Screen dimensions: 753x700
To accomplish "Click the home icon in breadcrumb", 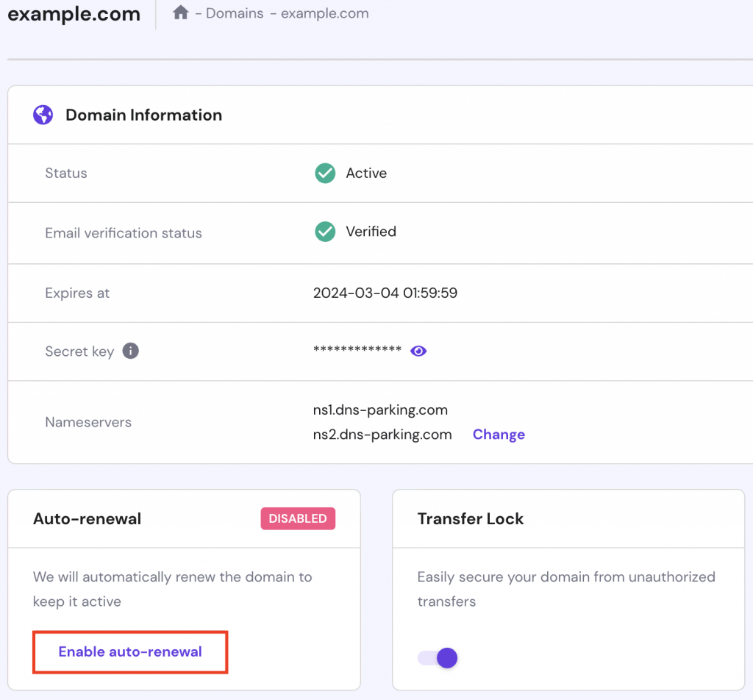I will (x=180, y=13).
